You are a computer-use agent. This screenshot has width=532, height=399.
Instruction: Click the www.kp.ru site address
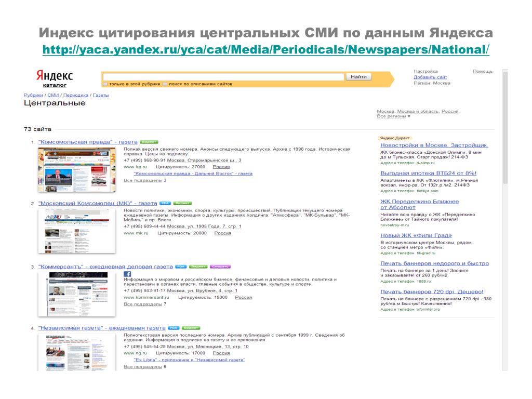pos(135,167)
